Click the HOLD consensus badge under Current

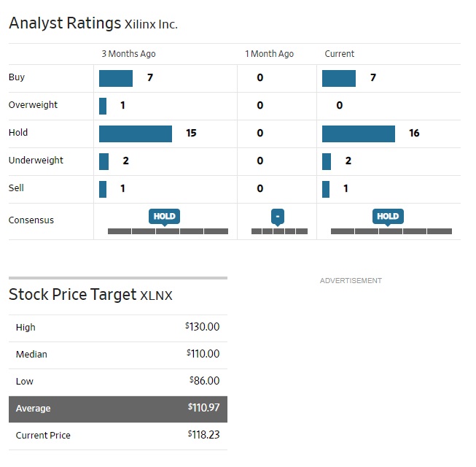pos(387,216)
